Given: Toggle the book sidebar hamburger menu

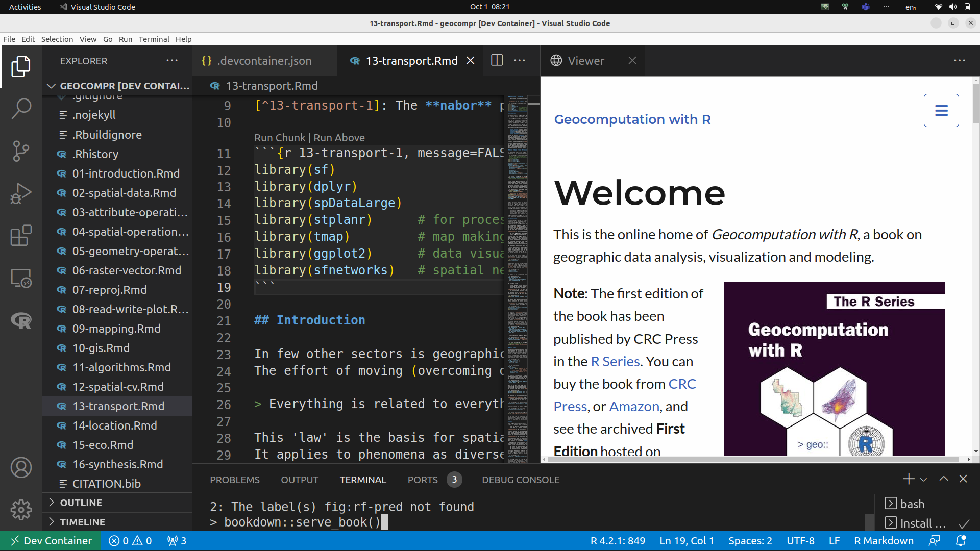Looking at the screenshot, I should 941,110.
